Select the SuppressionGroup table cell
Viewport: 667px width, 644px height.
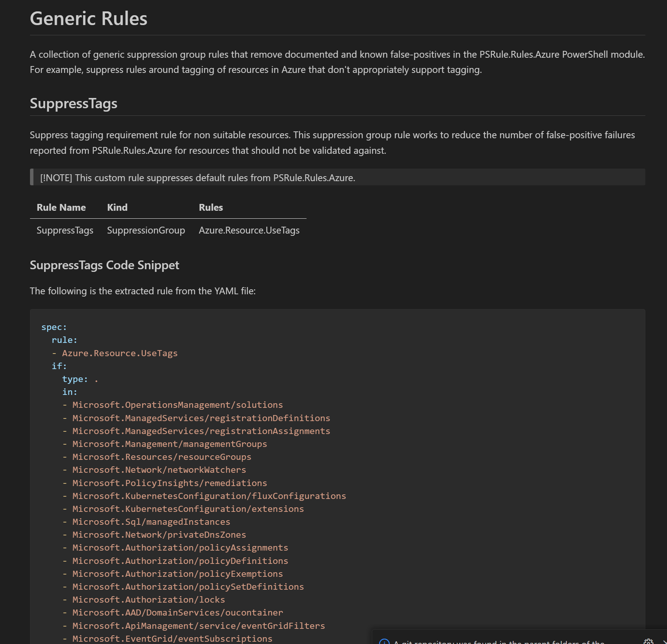(146, 230)
